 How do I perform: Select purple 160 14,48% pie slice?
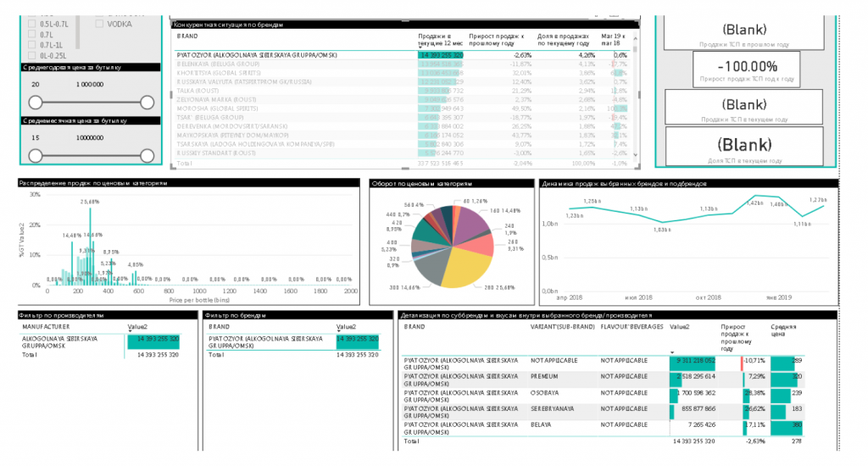[470, 225]
